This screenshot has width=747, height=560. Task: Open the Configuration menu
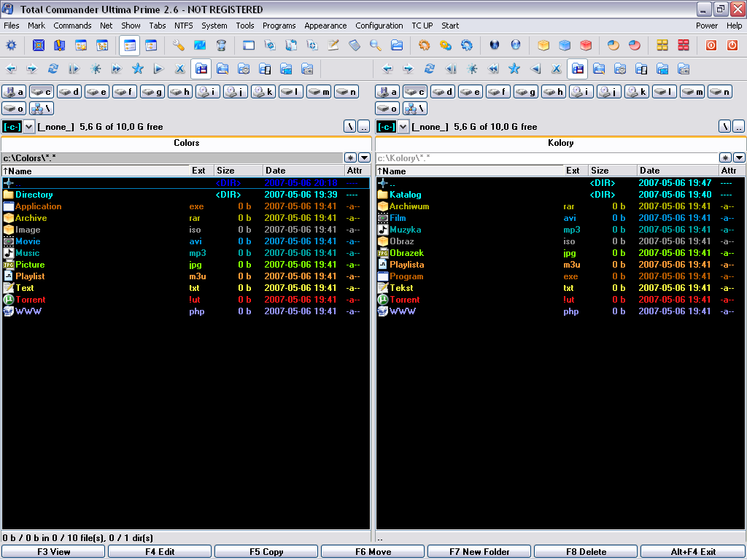pos(379,26)
